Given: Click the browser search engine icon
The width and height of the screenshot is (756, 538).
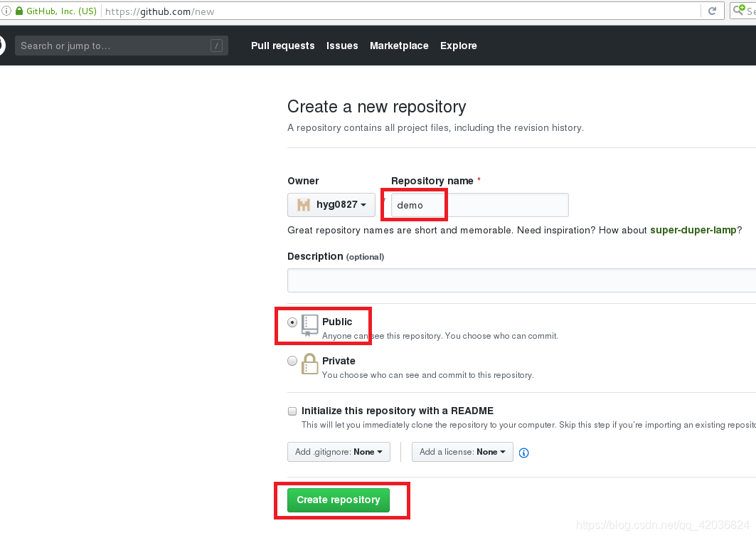Looking at the screenshot, I should tap(739, 10).
